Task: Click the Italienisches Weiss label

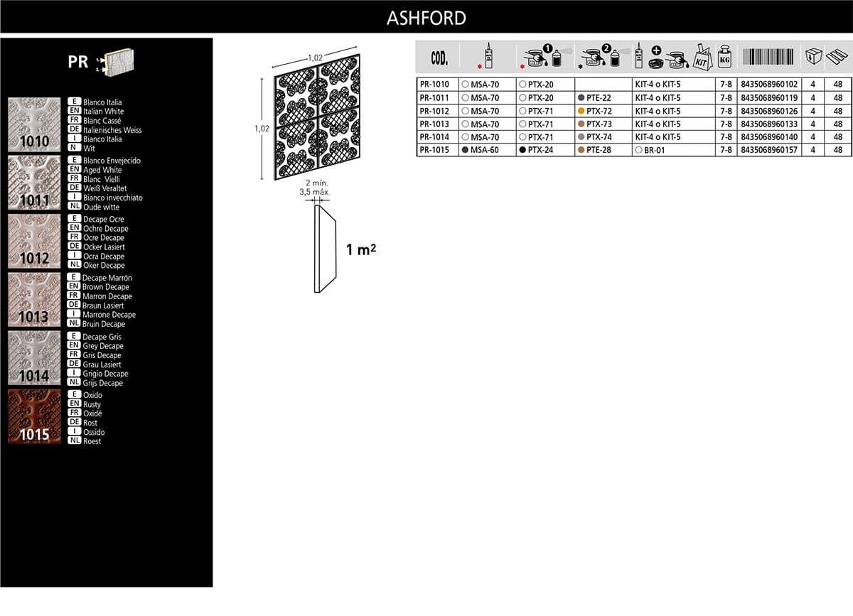Action: (112, 130)
